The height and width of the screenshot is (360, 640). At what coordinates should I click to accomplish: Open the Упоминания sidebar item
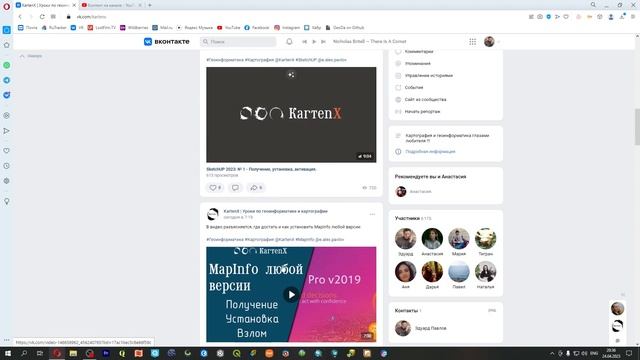tap(418, 63)
